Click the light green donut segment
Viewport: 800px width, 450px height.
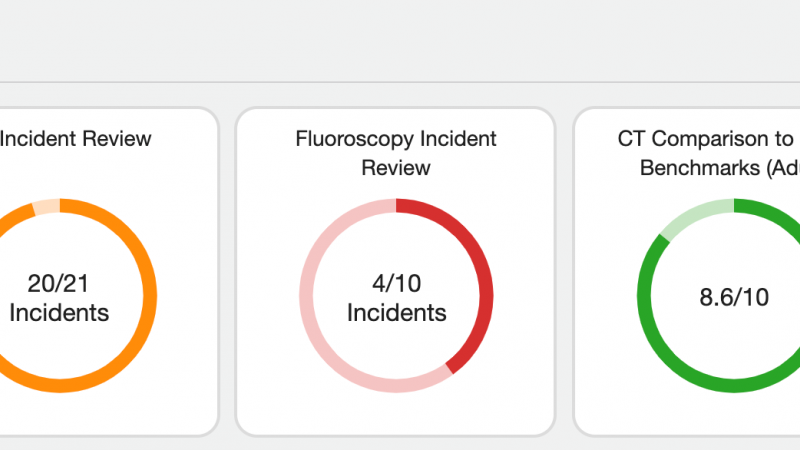(694, 215)
